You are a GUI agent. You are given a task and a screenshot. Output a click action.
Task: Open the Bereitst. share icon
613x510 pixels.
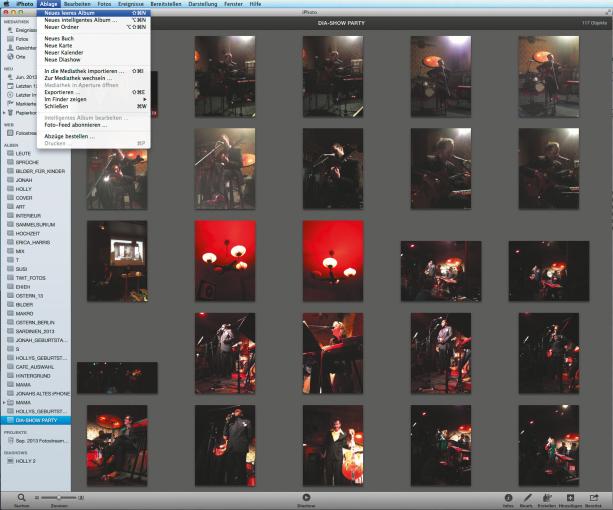tap(593, 497)
